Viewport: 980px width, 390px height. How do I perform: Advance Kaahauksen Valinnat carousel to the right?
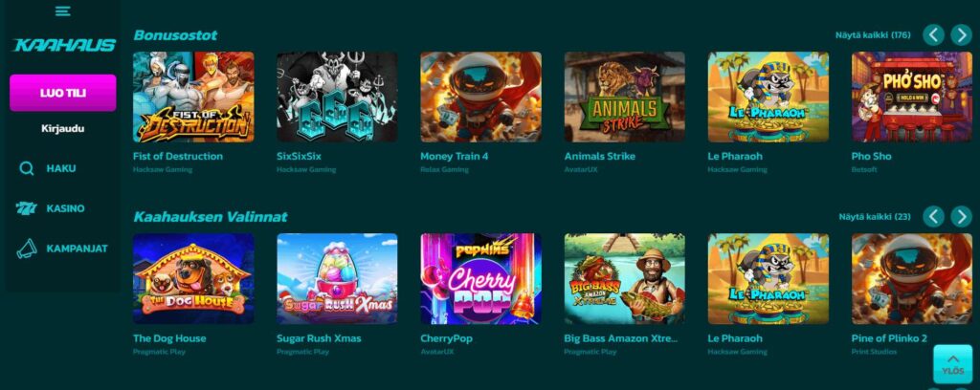coord(961,217)
